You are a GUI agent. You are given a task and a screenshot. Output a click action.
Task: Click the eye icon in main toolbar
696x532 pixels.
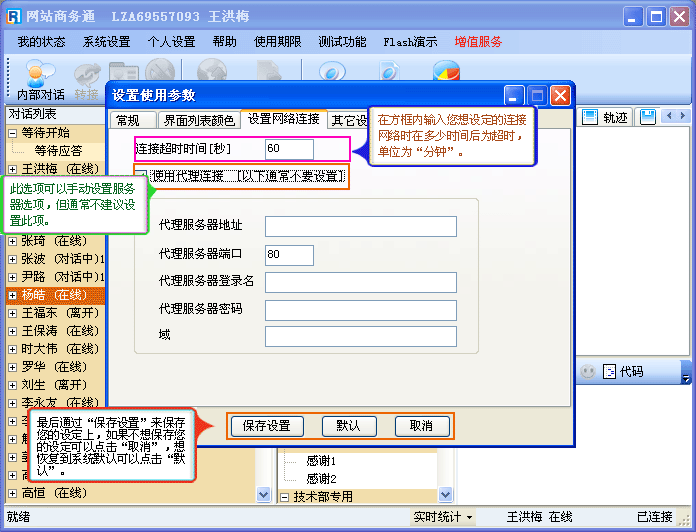(x=331, y=72)
